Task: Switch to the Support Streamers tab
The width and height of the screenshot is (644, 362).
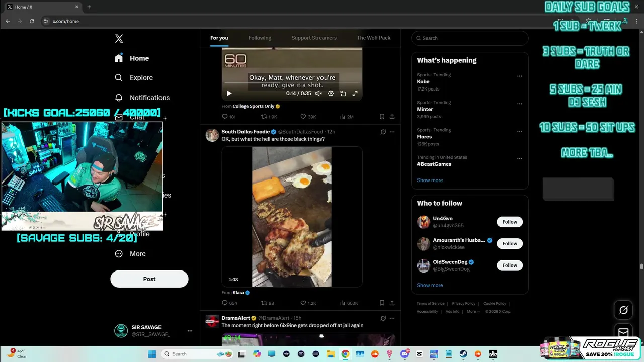Action: click(314, 38)
